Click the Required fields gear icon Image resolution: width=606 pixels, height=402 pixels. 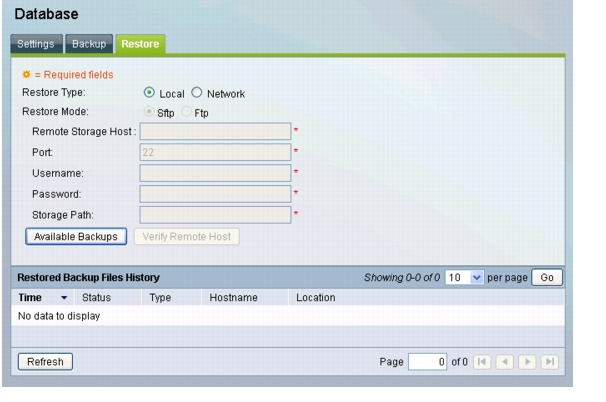[x=26, y=74]
